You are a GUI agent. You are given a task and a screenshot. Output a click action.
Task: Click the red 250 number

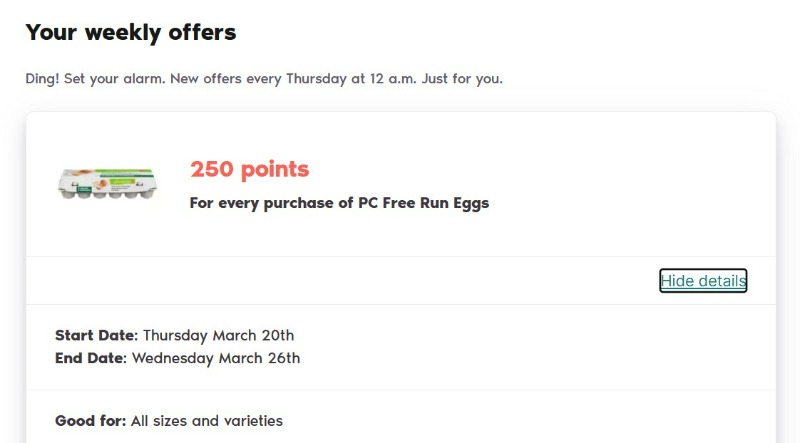[212, 169]
